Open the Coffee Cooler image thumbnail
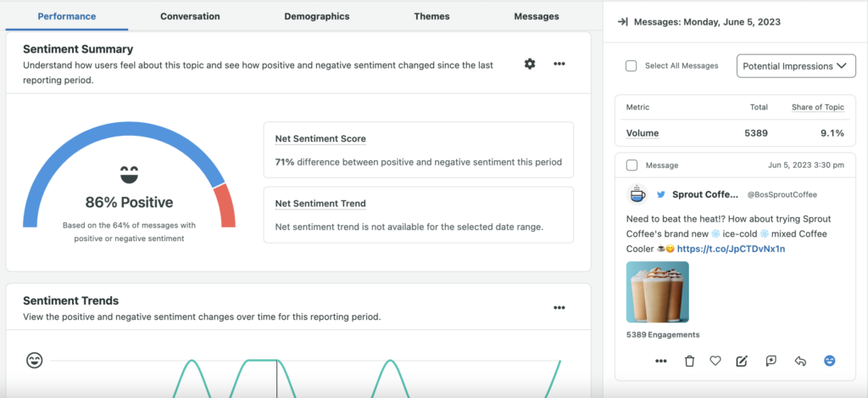The width and height of the screenshot is (868, 398). 658,292
